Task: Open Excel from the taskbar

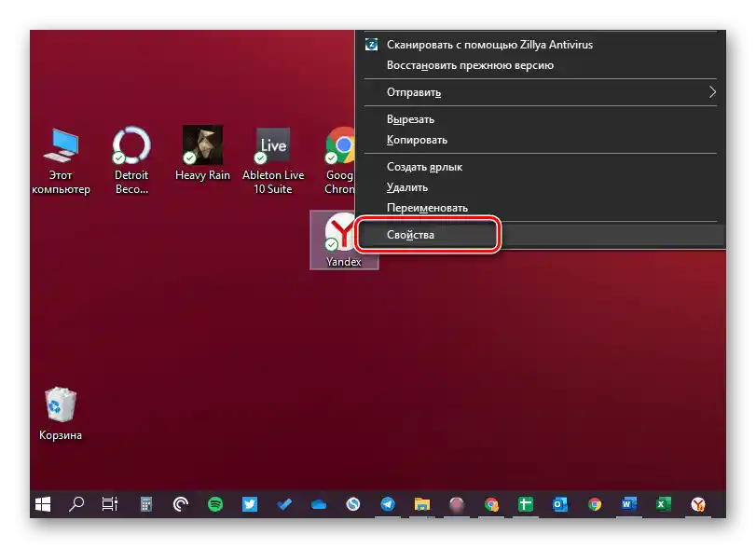Action: click(663, 504)
